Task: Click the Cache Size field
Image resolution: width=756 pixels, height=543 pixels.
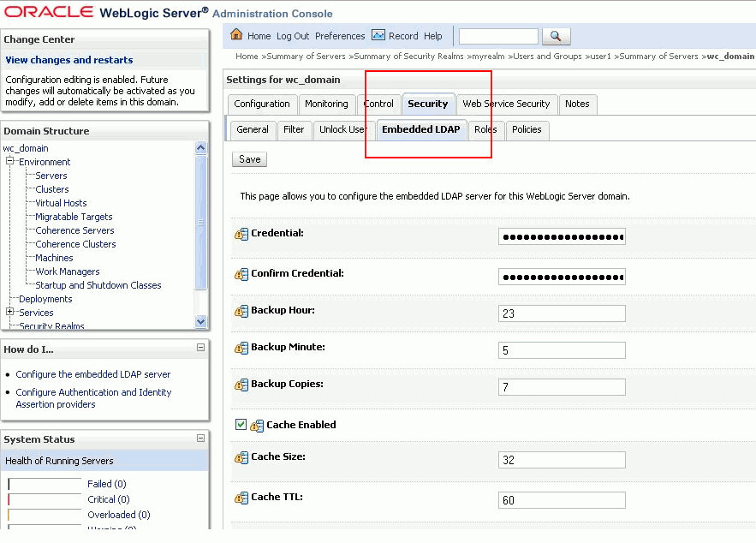Action: [x=562, y=460]
